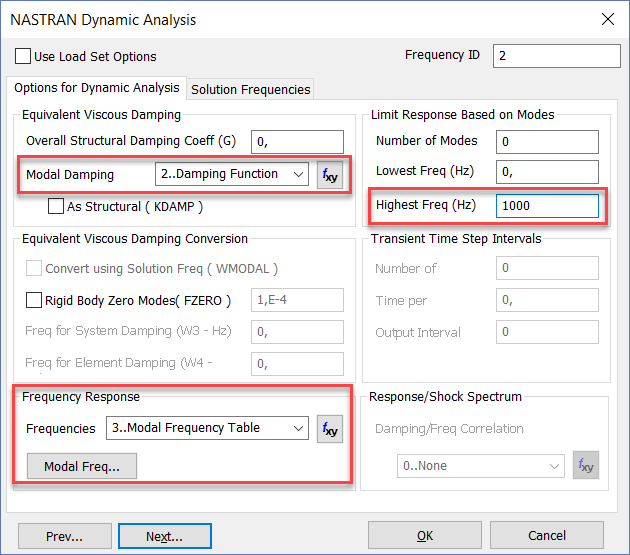Click disabled fxy icon in Response/Shock Spectrum
The image size is (630, 555).
pyautogui.click(x=586, y=465)
